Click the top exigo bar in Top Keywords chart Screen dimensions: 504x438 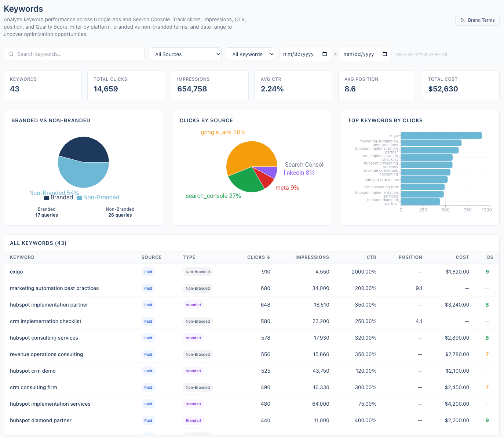coord(440,135)
